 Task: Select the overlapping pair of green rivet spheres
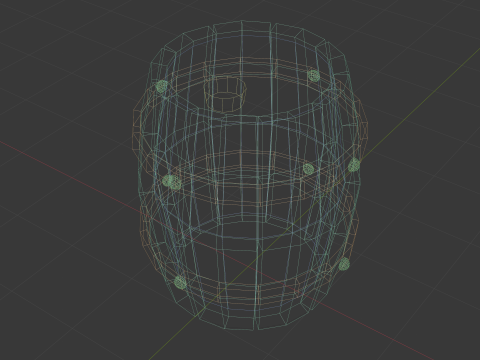[x=172, y=182]
